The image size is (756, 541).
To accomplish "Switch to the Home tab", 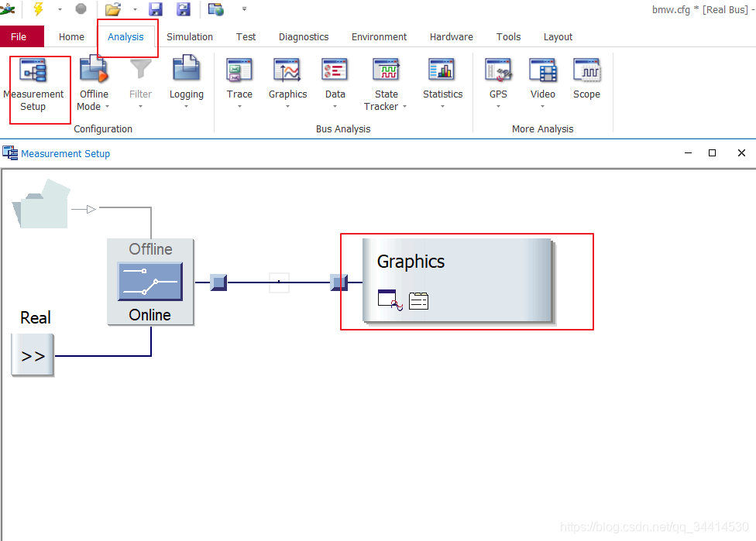I will pyautogui.click(x=71, y=36).
